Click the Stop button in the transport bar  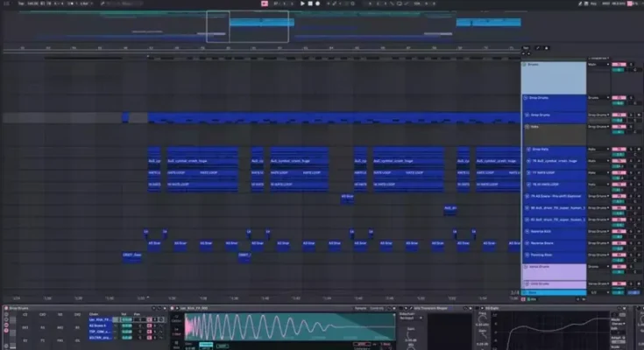(x=311, y=3)
